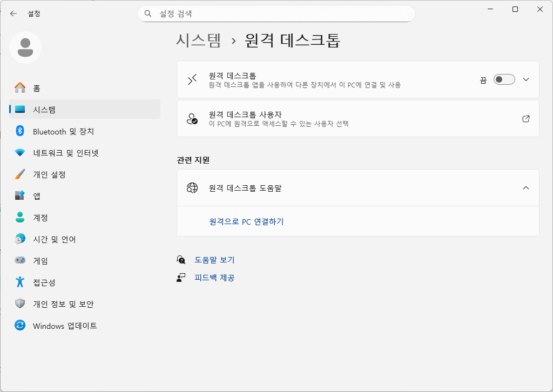Click the 계정 person icon
This screenshot has width=553, height=392.
pos(20,217)
